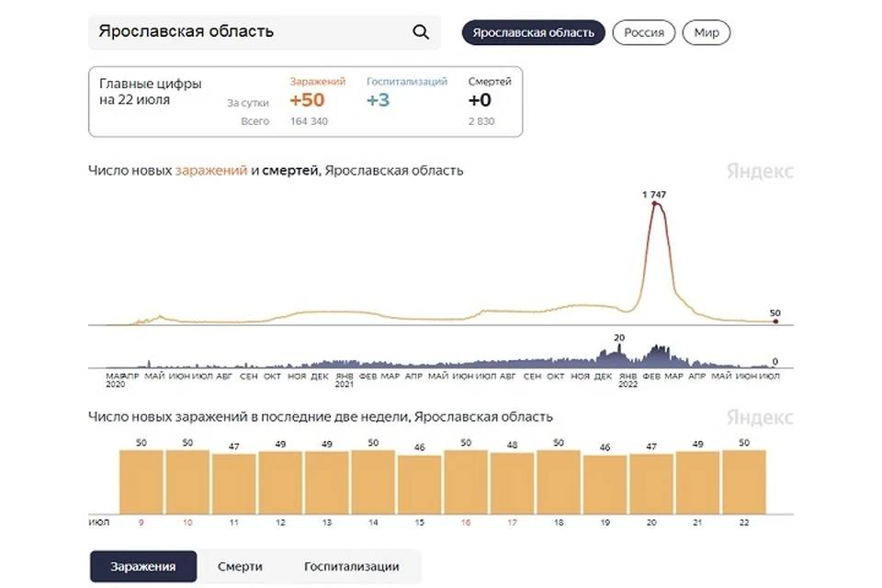This screenshot has height=588, width=882.
Task: Select the July 19 bar
Action: point(605,484)
